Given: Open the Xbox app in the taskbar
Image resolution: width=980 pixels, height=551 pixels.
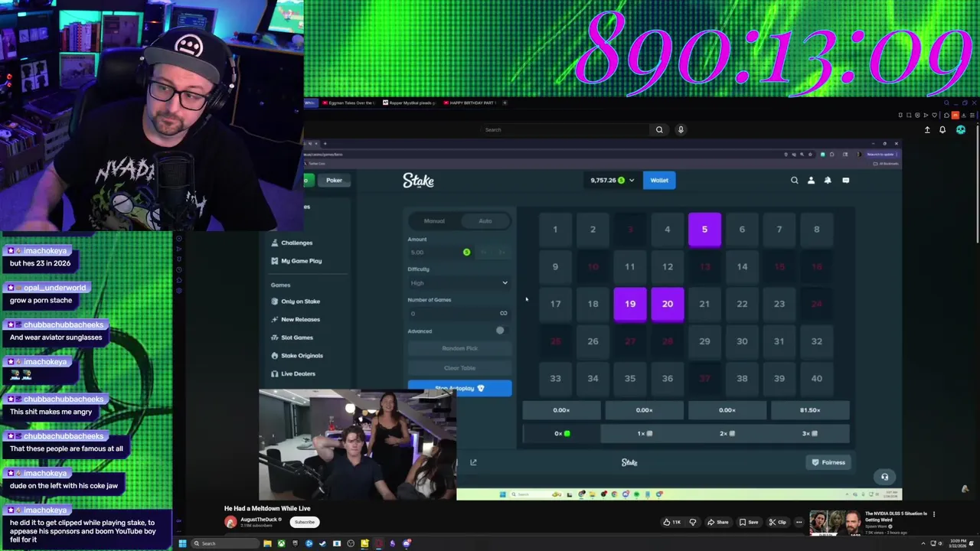Looking at the screenshot, I should point(281,543).
